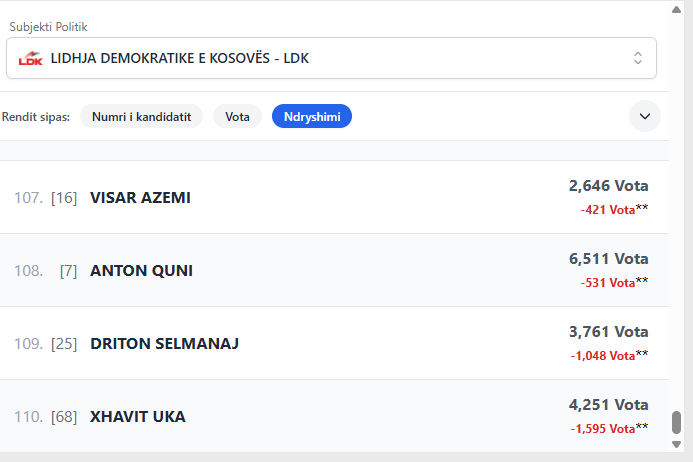The height and width of the screenshot is (462, 693).
Task: Click the LDK party logo icon
Action: [x=31, y=59]
